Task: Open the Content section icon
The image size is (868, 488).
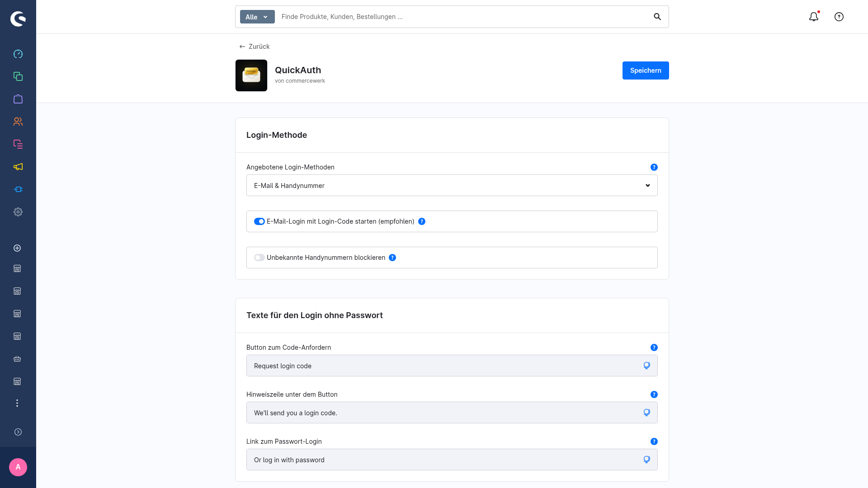Action: (18, 144)
